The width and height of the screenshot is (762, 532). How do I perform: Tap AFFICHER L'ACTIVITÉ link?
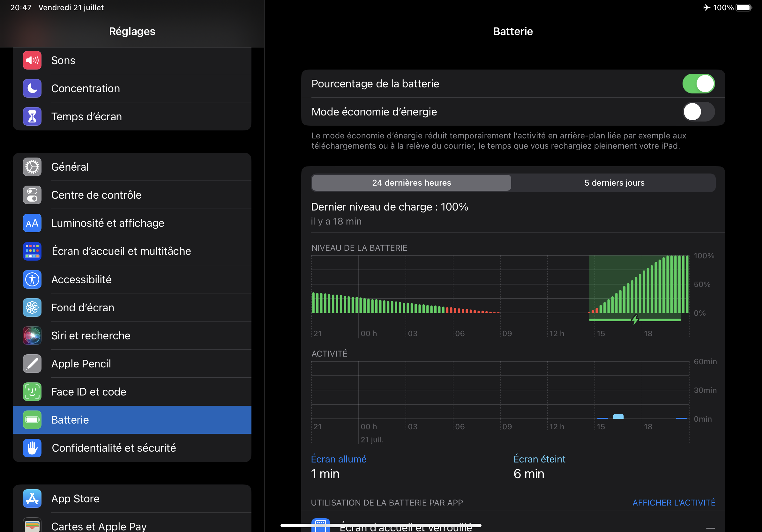(673, 502)
